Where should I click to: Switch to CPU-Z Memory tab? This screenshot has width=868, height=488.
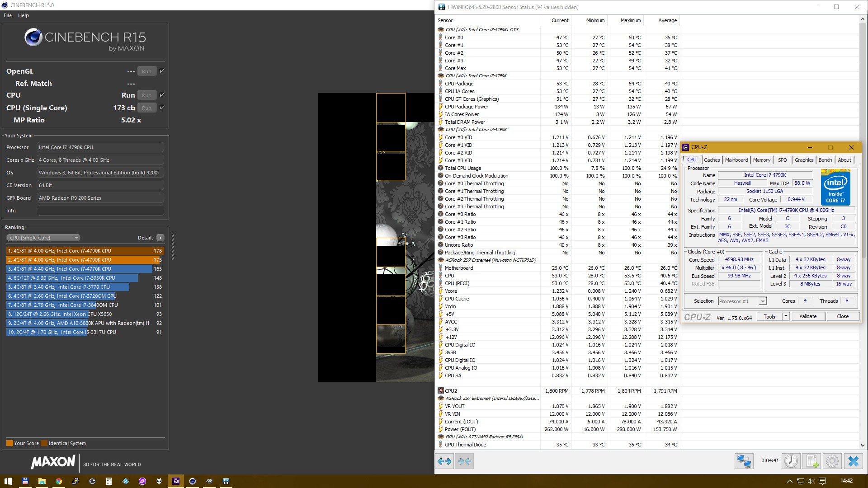(762, 160)
